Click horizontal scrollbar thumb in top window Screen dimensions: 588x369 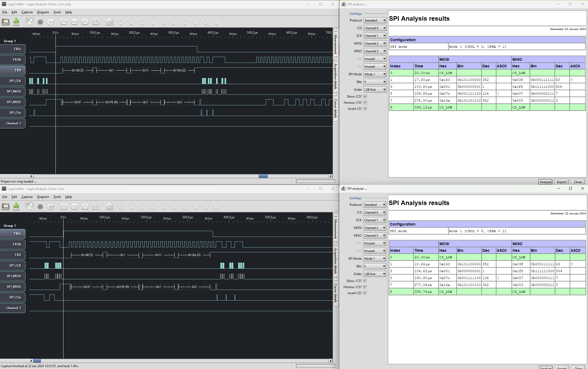tap(263, 176)
